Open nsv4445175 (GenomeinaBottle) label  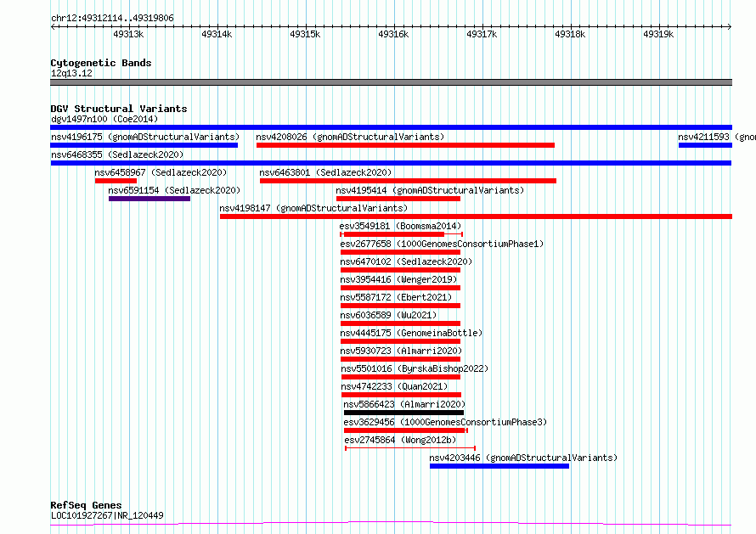(411, 333)
